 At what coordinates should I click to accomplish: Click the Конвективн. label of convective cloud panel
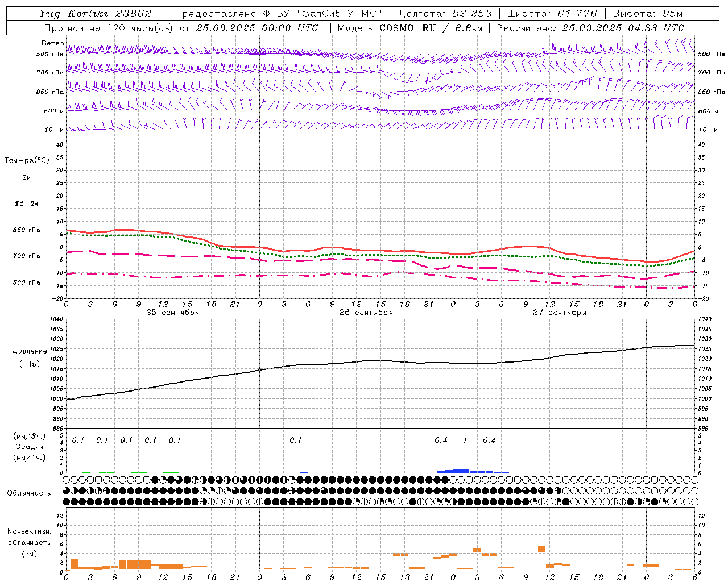pos(29,531)
